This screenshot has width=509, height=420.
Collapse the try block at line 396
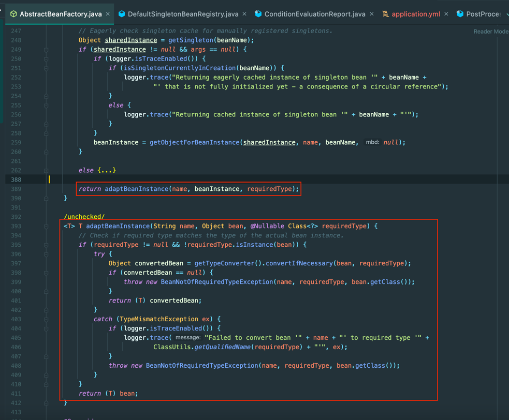pyautogui.click(x=46, y=254)
